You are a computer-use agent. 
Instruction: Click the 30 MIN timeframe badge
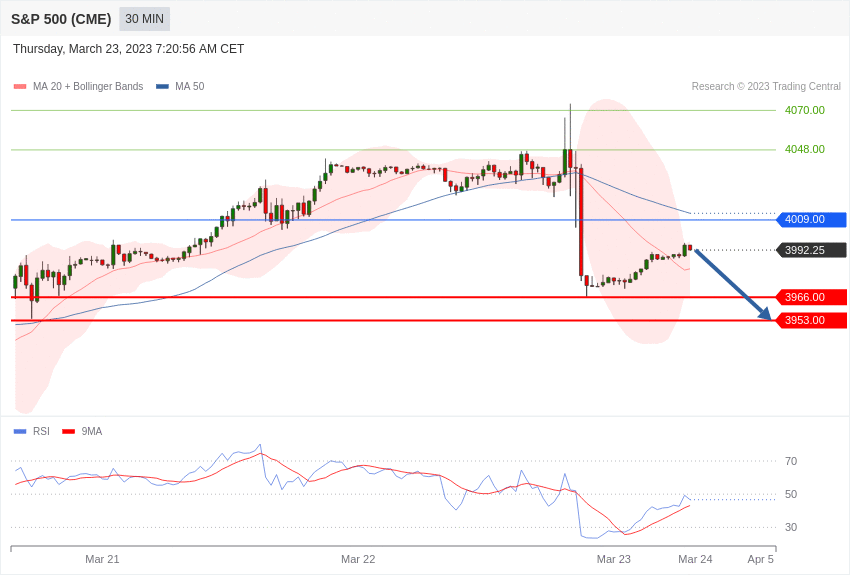pyautogui.click(x=144, y=19)
